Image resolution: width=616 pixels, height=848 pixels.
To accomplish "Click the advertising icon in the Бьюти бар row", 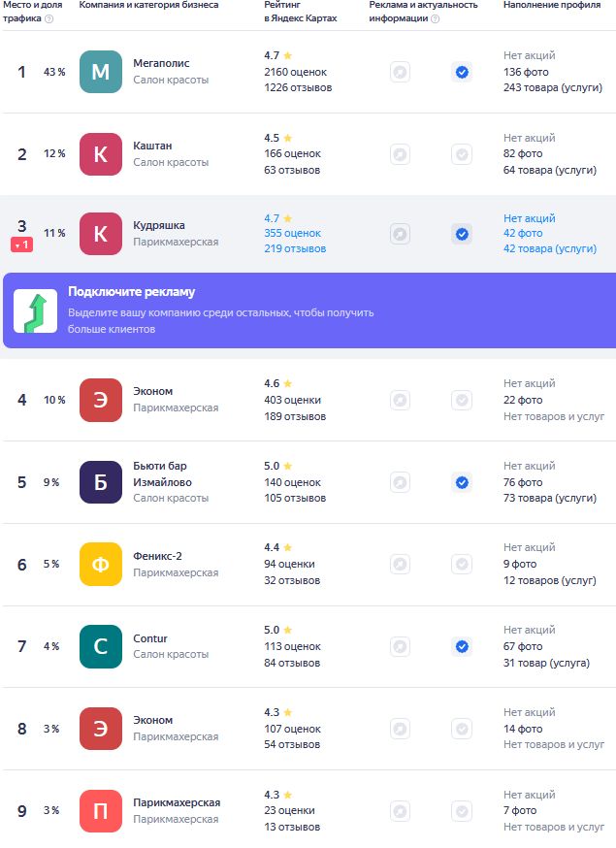I will pos(401,482).
